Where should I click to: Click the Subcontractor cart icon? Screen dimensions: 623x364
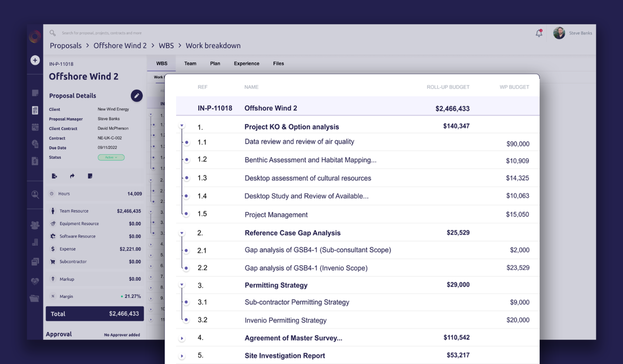53,262
